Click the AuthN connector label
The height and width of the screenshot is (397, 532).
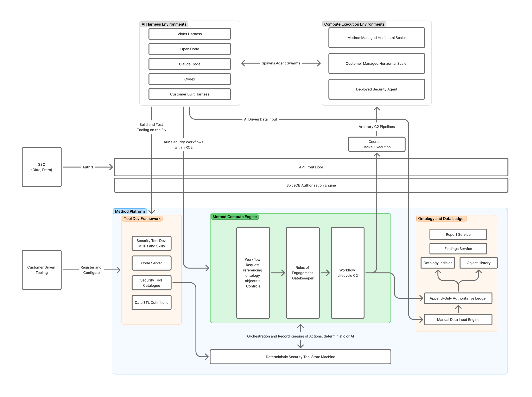[x=88, y=167]
